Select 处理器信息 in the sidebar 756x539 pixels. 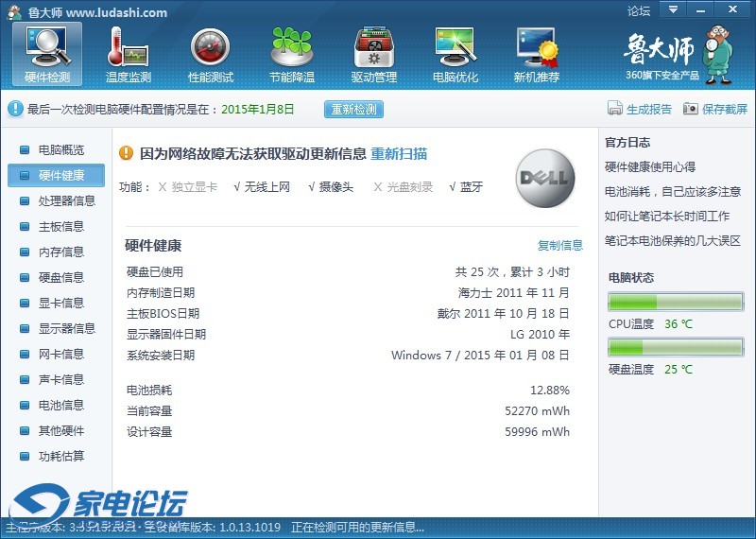56,200
